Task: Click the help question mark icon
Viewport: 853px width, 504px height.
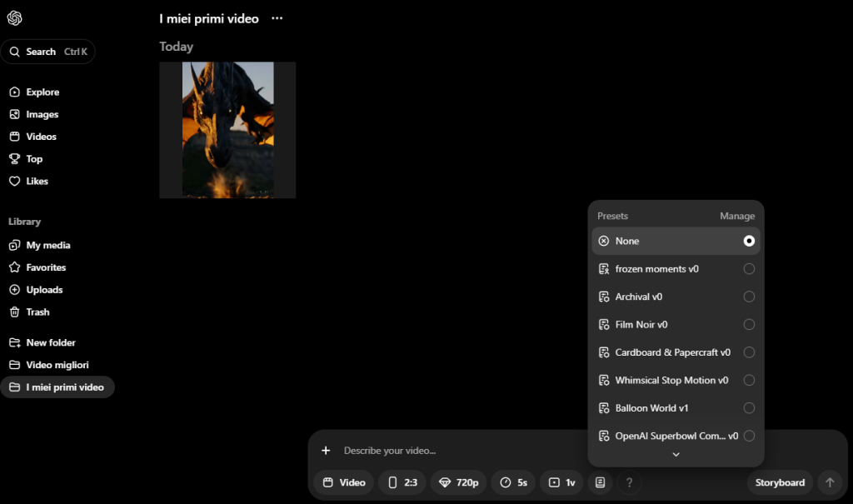Action: pyautogui.click(x=630, y=482)
